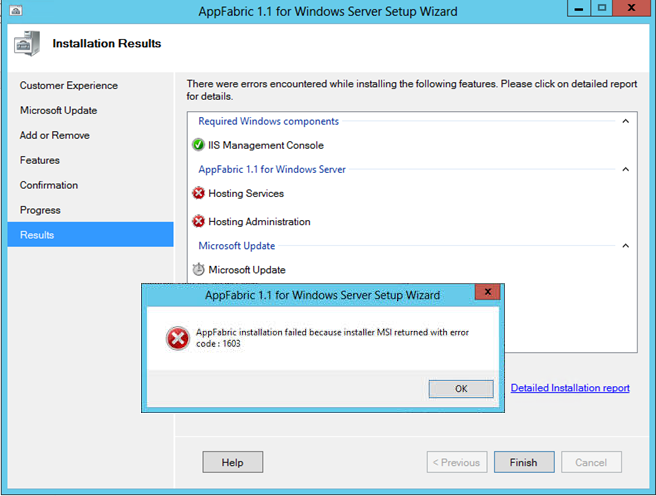This screenshot has height=496, width=656.
Task: Go to the Confirmation step in sidebar
Action: click(49, 185)
